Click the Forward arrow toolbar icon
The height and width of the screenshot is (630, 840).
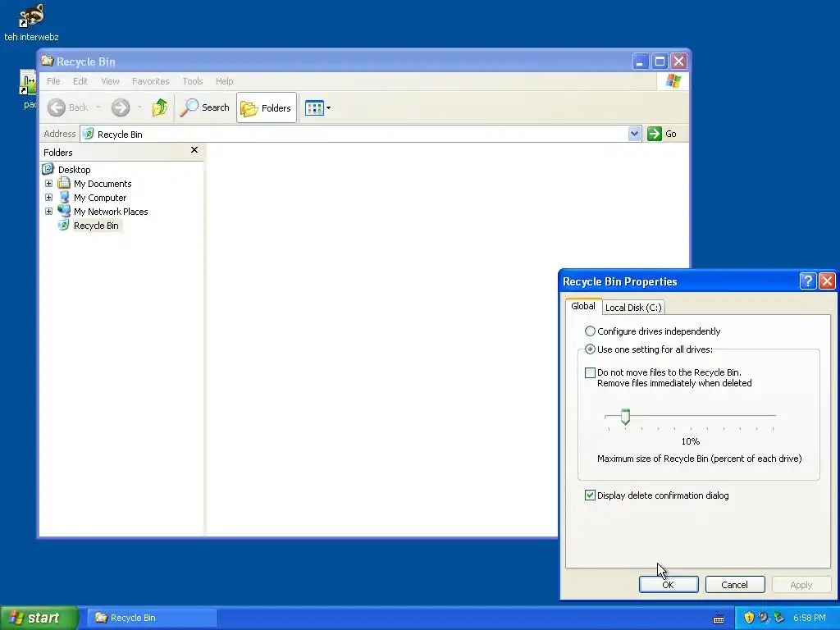121,107
